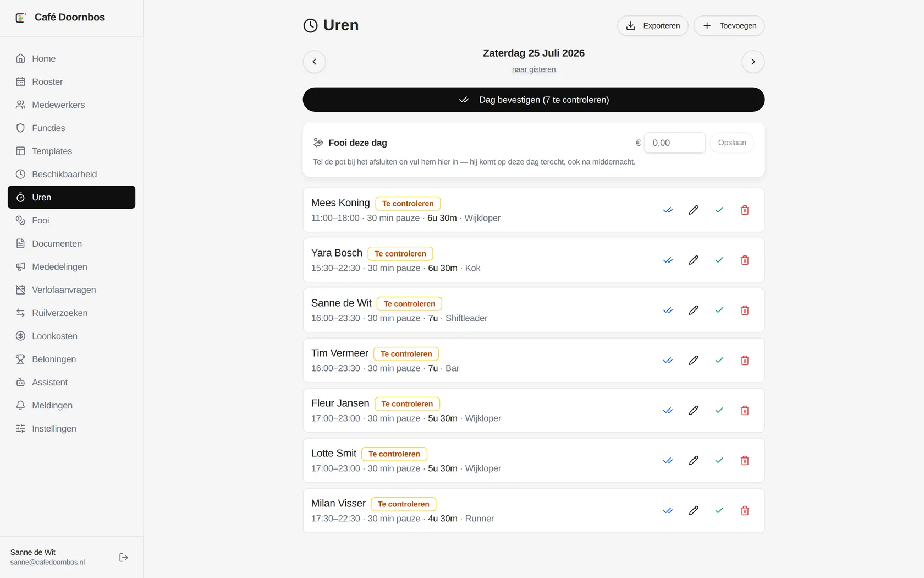Follow the 'naar gisteren' link
This screenshot has height=578, width=924.
pyautogui.click(x=533, y=69)
